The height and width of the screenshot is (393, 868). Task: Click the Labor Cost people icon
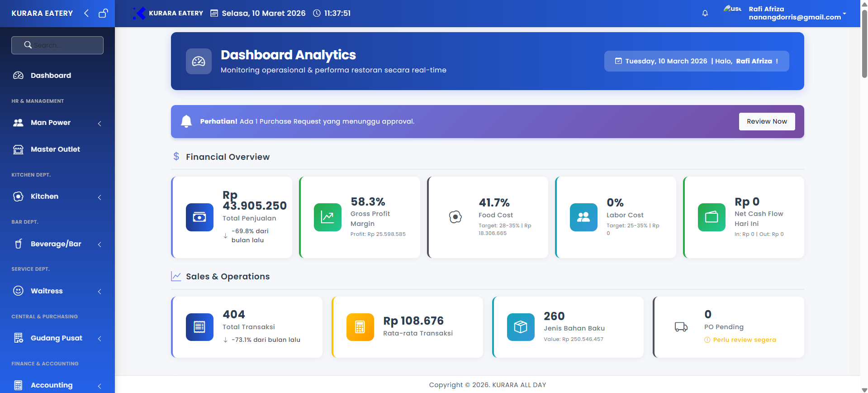tap(583, 217)
